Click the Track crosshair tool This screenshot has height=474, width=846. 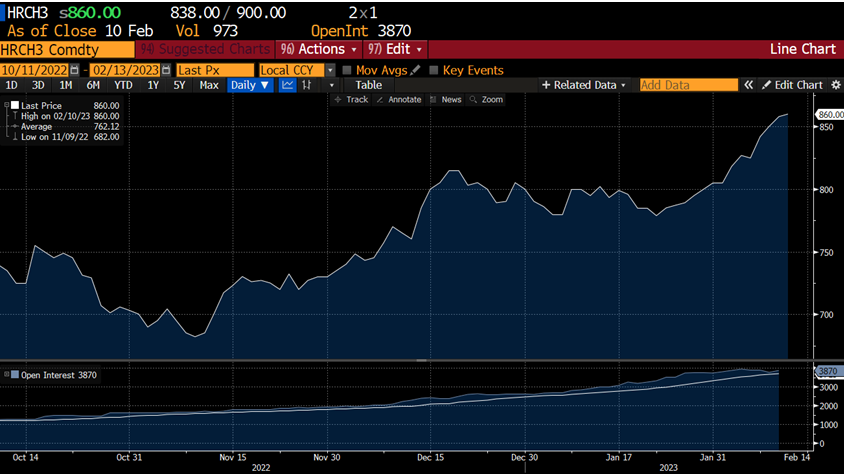pyautogui.click(x=351, y=100)
